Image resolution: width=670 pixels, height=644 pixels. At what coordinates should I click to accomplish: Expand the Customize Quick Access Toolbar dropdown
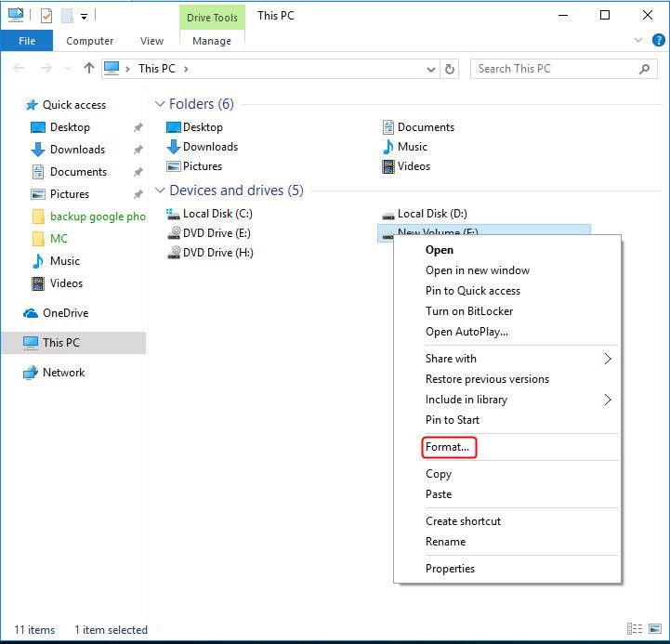click(x=84, y=16)
